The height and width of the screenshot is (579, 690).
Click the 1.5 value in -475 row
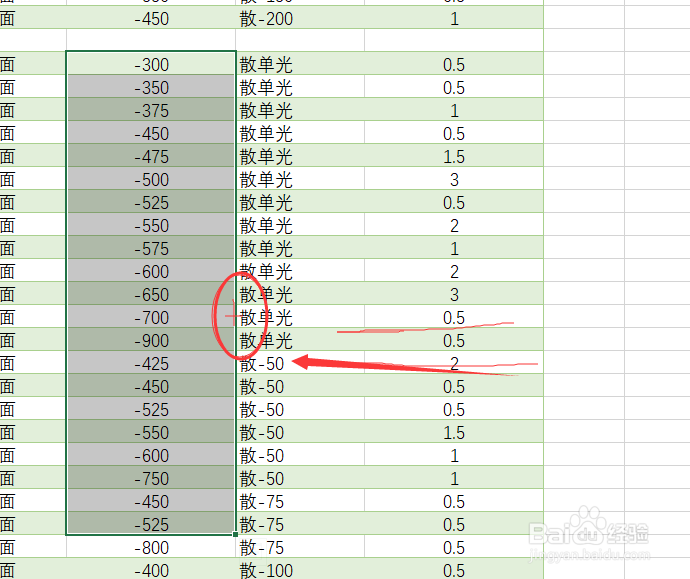tap(454, 156)
